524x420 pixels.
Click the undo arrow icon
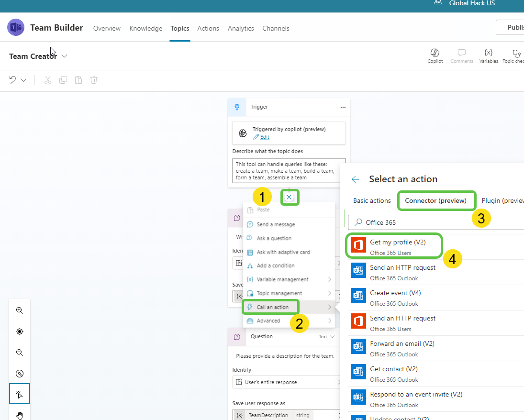click(14, 79)
